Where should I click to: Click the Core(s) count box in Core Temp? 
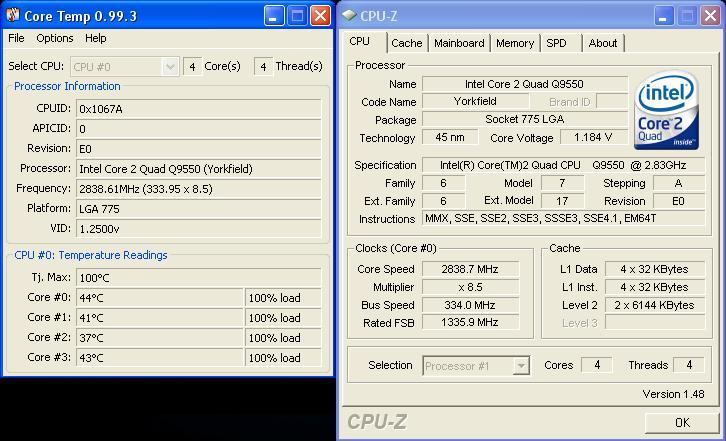coord(192,67)
